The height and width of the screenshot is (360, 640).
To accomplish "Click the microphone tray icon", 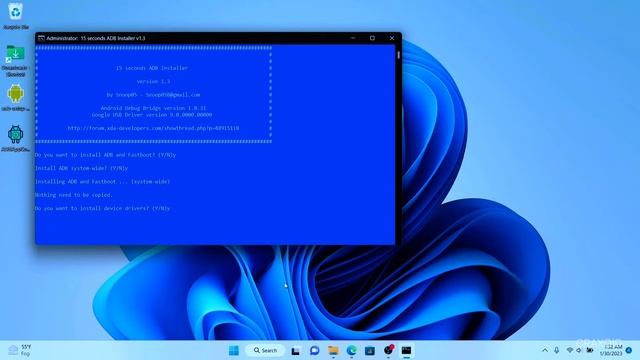I will (x=556, y=350).
